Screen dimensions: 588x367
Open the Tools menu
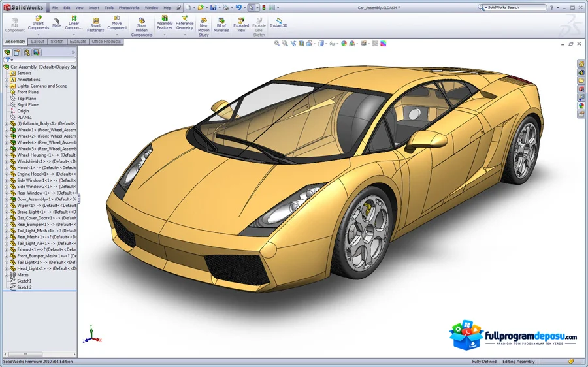click(x=109, y=7)
